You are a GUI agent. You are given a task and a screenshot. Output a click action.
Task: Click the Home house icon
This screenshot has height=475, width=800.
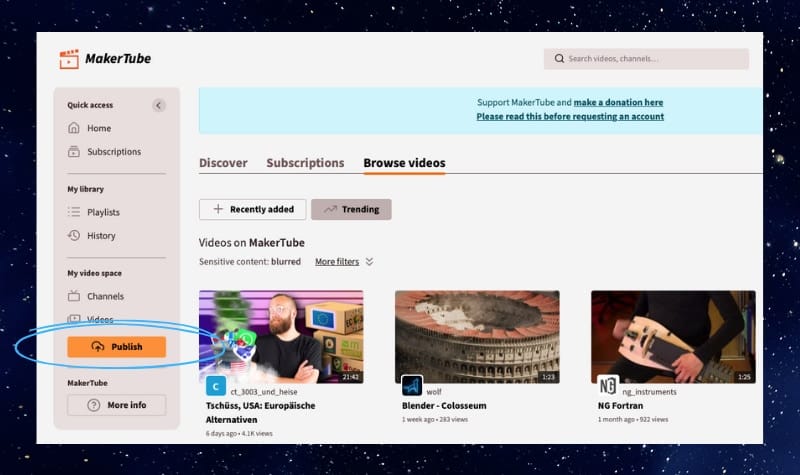[x=74, y=128]
